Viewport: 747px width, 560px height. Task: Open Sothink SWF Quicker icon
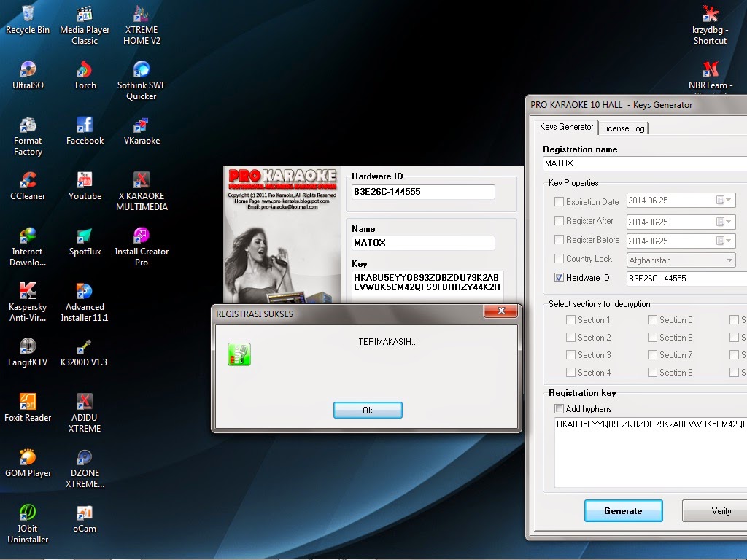coord(142,80)
